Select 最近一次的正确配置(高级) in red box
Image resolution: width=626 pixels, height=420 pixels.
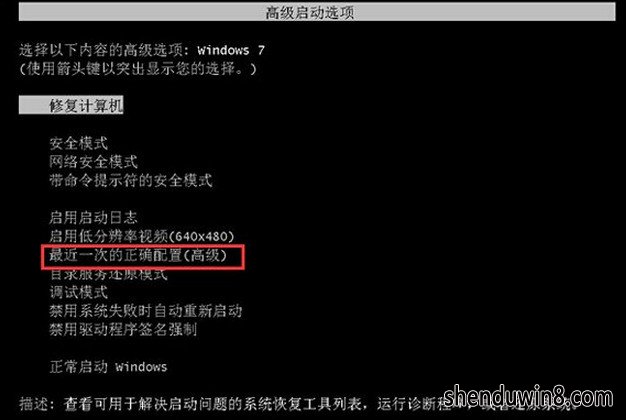click(x=138, y=255)
